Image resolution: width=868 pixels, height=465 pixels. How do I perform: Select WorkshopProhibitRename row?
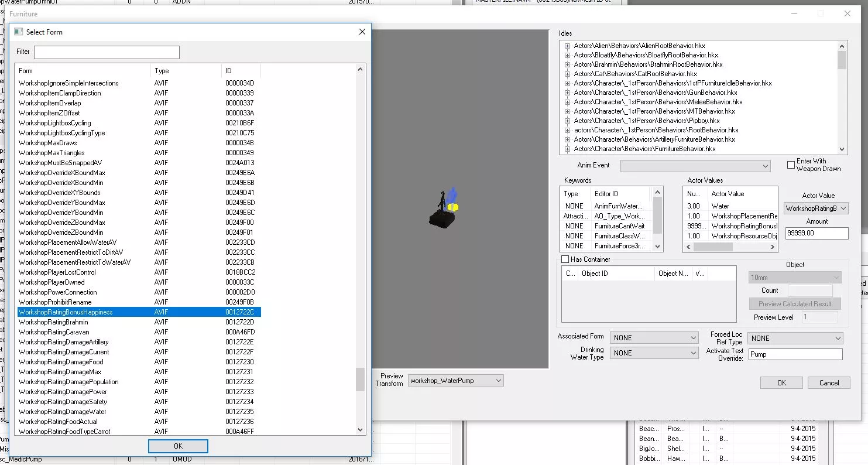click(139, 302)
